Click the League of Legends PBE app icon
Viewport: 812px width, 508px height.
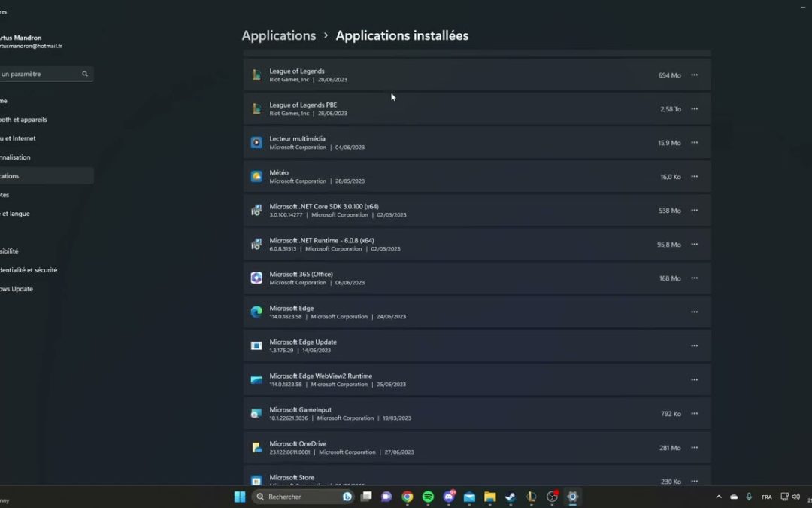[x=256, y=109]
